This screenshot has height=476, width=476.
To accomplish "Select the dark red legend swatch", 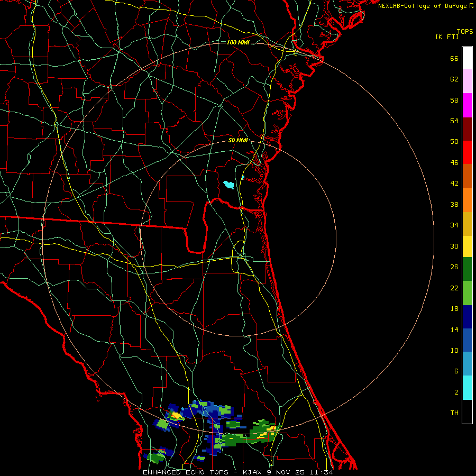I will click(467, 129).
